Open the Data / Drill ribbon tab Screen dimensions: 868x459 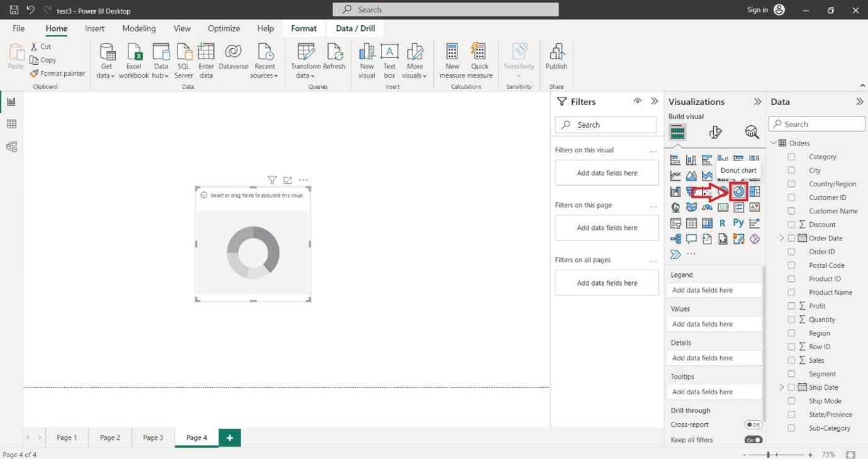(356, 28)
